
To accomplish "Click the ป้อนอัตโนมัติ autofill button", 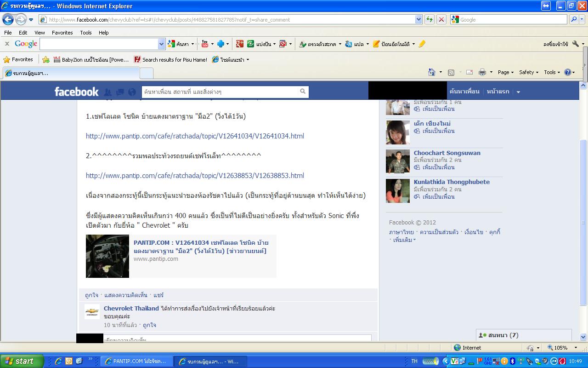I will click(391, 44).
